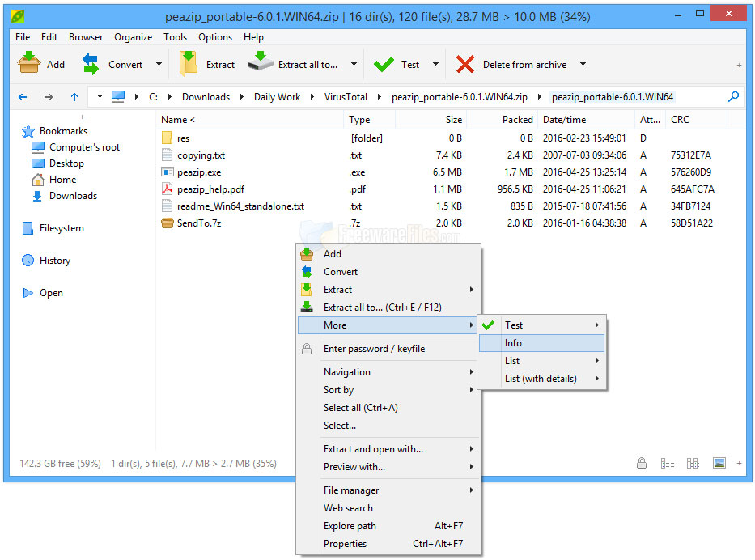Open the Organize menu
This screenshot has height=560, width=755.
tap(133, 37)
